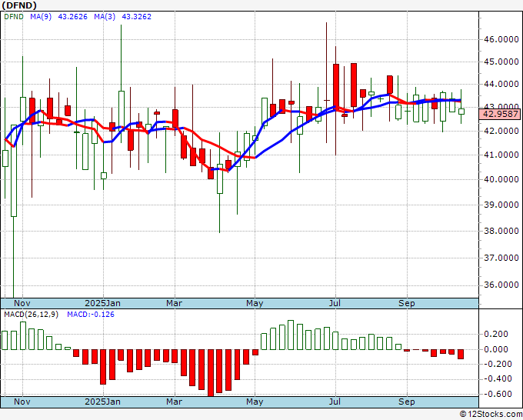523x420 pixels.
Task: Click the 0.200 MACD axis label
Action: pyautogui.click(x=496, y=334)
